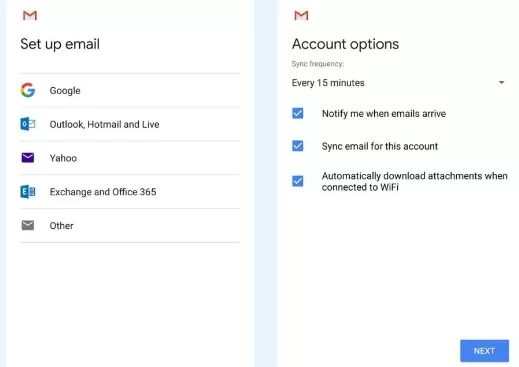This screenshot has height=367, width=519.
Task: Click the Sync frequency label
Action: point(318,64)
